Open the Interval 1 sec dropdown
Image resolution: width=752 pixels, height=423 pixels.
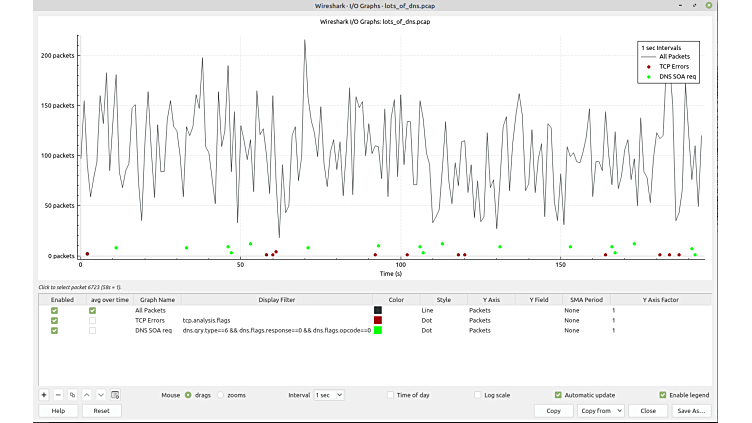click(x=329, y=395)
